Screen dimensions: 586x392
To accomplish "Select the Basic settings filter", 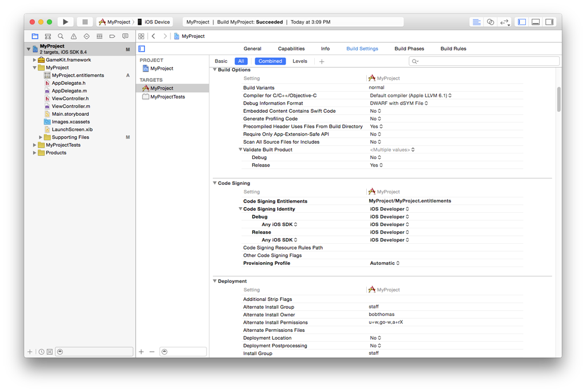I will coord(221,61).
